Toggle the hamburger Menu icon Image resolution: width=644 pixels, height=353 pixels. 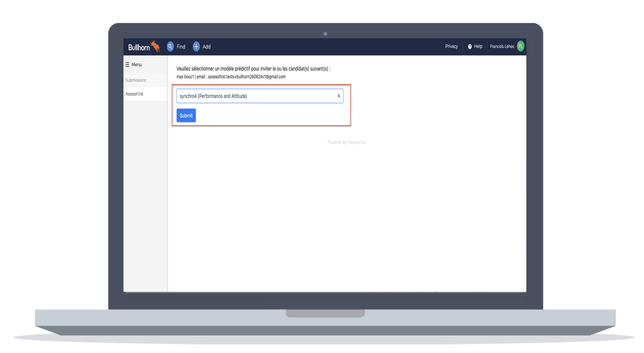[127, 65]
